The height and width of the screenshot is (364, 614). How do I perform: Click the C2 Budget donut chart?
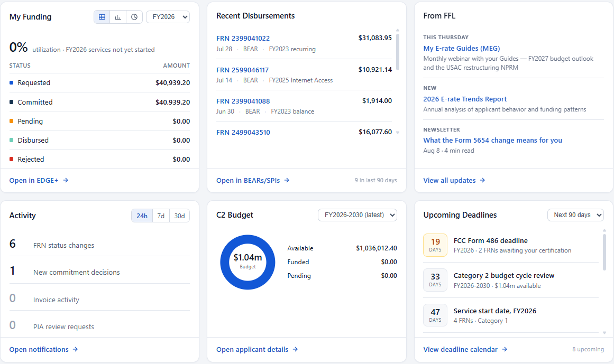(248, 262)
